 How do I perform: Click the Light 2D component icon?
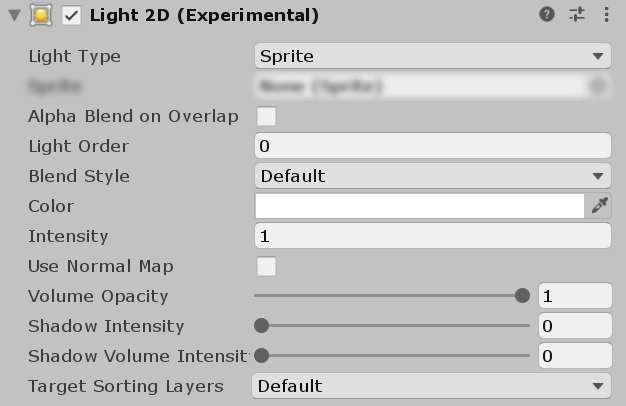click(41, 15)
